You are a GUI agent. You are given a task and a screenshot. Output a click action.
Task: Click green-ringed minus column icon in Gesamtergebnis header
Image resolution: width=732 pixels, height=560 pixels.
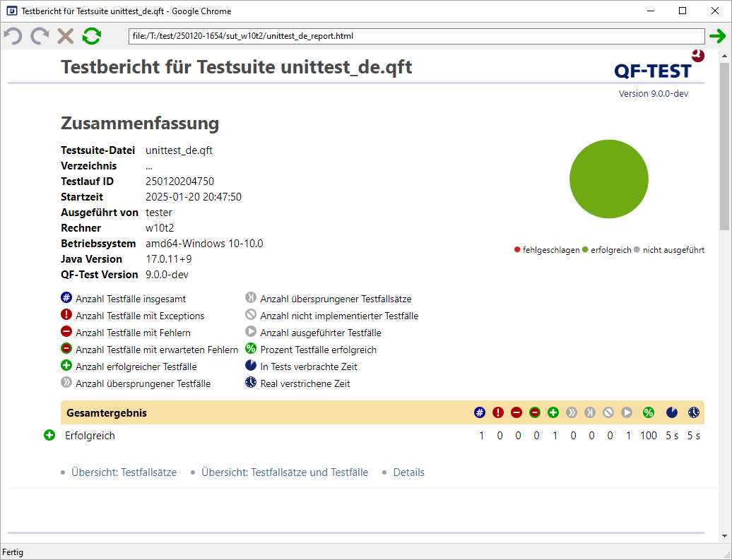pos(535,412)
